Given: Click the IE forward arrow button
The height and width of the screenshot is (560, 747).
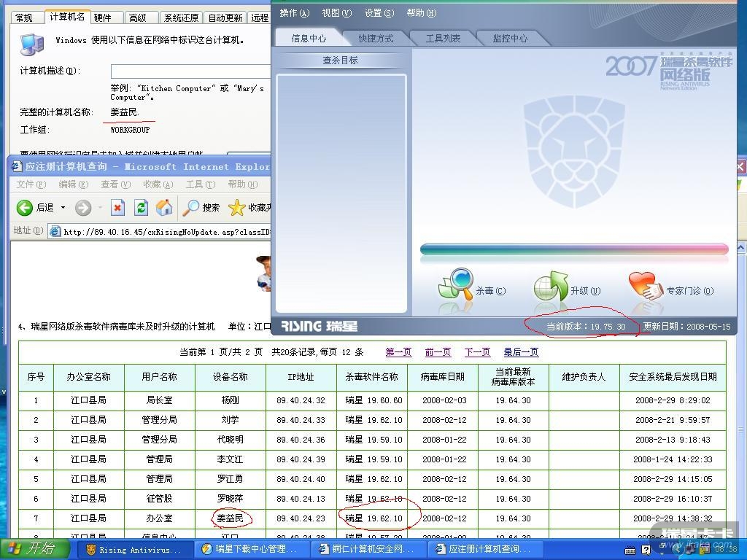Looking at the screenshot, I should pos(83,208).
